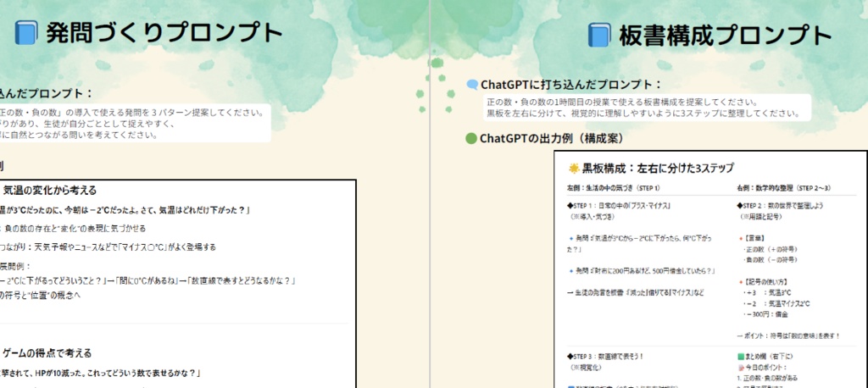The width and height of the screenshot is (868, 388).
Task: Click the label ChatGPTの出力例（構成案）
Action: pos(552,138)
